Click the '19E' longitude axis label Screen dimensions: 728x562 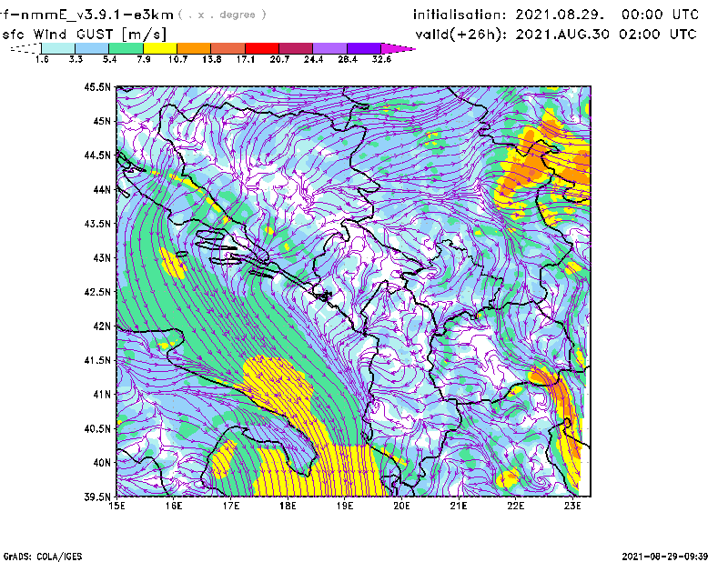(x=345, y=506)
